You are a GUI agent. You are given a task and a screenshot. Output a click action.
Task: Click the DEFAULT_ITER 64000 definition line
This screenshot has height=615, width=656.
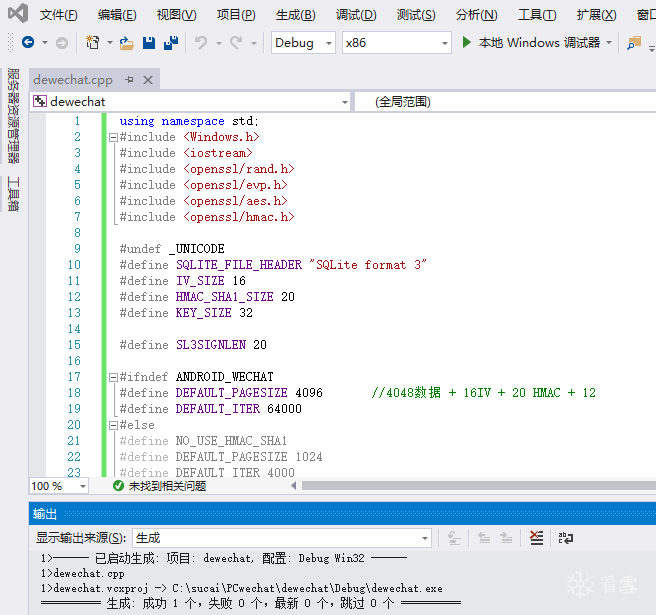[210, 409]
